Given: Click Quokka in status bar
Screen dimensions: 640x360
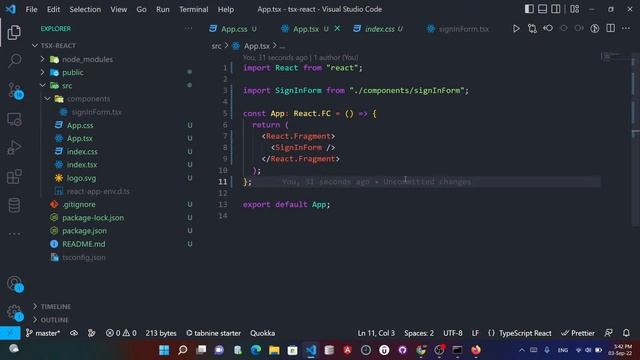Looking at the screenshot, I should click(262, 333).
